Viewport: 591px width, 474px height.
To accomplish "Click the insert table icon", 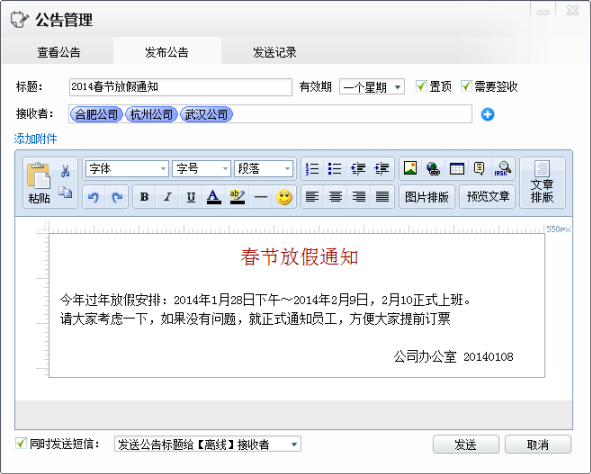I will pos(456,168).
